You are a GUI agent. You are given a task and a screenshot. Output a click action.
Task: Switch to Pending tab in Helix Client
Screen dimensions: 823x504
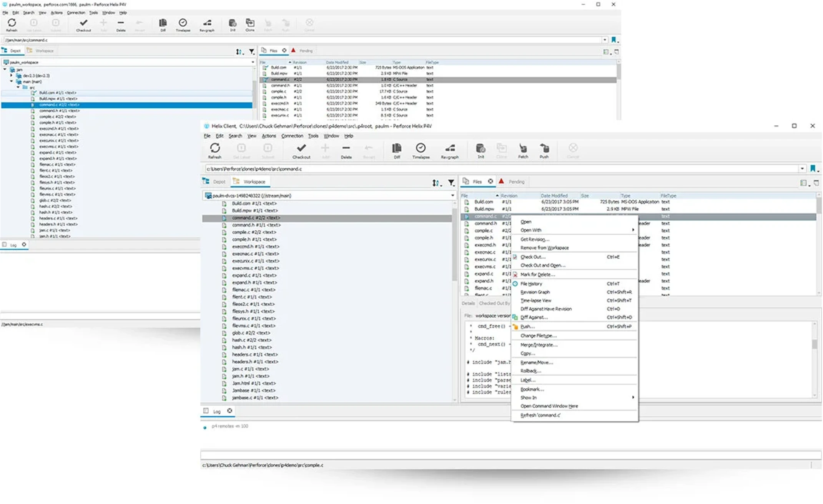click(513, 181)
